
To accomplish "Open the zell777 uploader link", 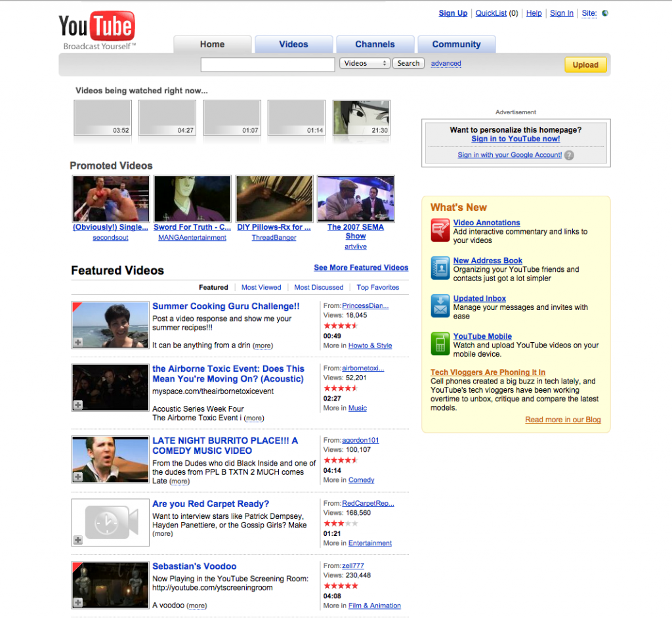I will pos(352,566).
